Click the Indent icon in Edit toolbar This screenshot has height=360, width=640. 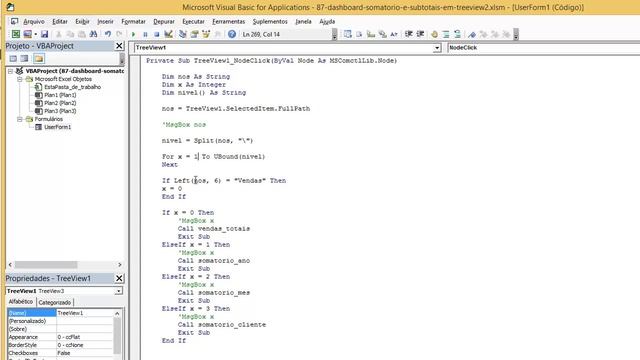(x=409, y=34)
